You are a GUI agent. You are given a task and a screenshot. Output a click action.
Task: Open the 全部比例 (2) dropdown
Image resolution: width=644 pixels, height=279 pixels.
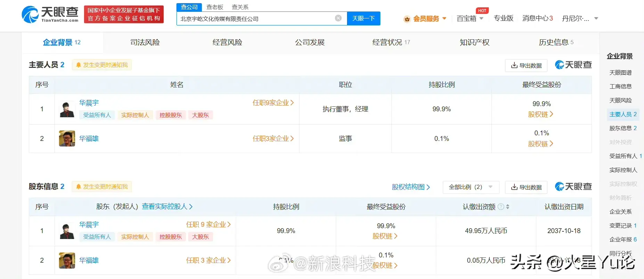(x=471, y=187)
